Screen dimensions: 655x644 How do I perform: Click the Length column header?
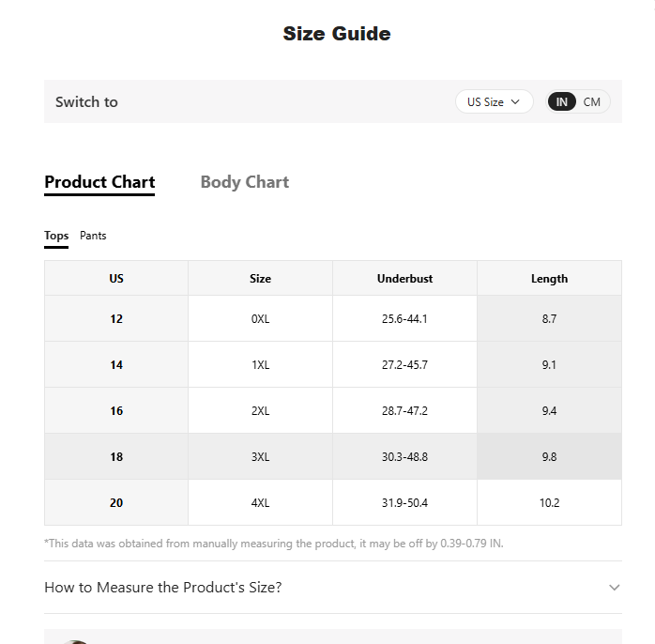(549, 278)
